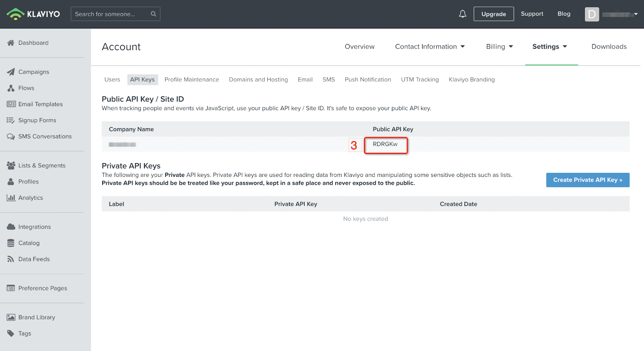Click the Analytics bar chart icon

pyautogui.click(x=11, y=198)
